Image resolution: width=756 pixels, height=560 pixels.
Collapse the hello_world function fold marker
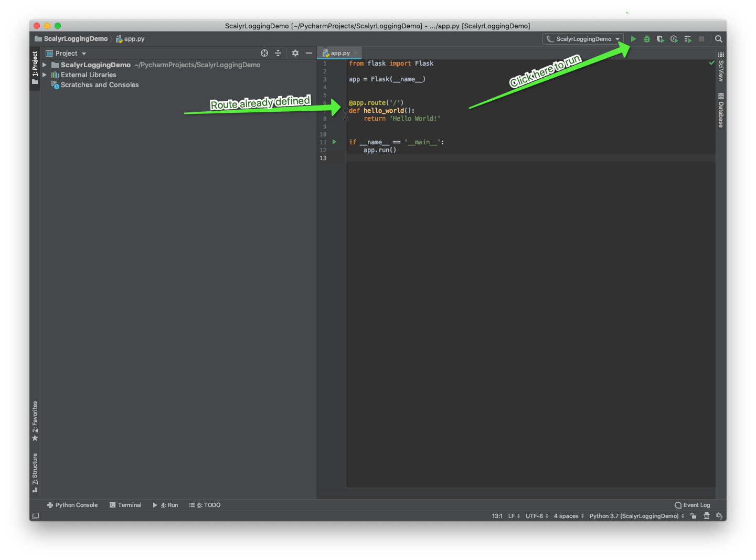[346, 111]
